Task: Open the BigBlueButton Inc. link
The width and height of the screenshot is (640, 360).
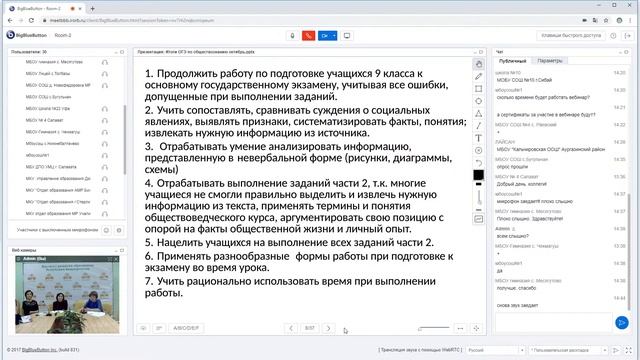Action: [x=39, y=350]
